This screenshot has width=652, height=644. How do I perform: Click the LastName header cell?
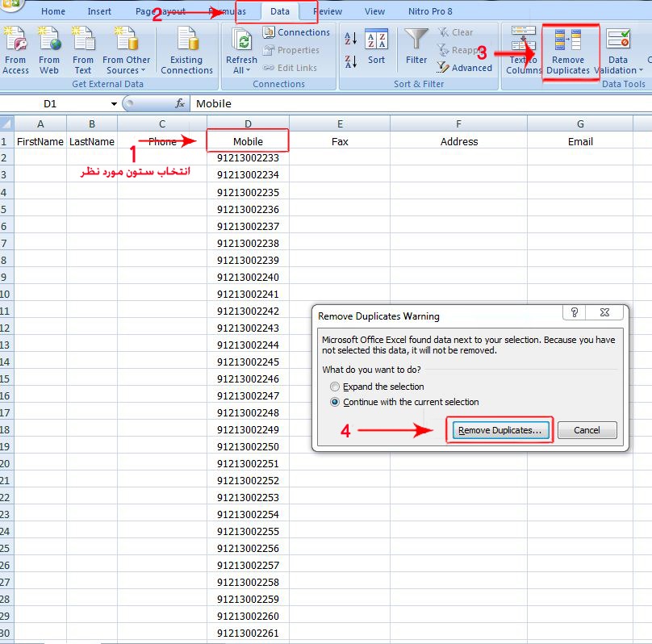[92, 141]
